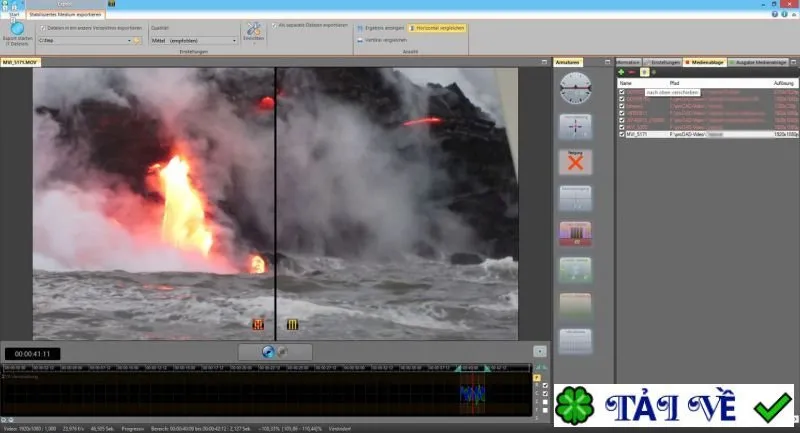
Task: Add media with the green plus icon
Action: [x=621, y=72]
